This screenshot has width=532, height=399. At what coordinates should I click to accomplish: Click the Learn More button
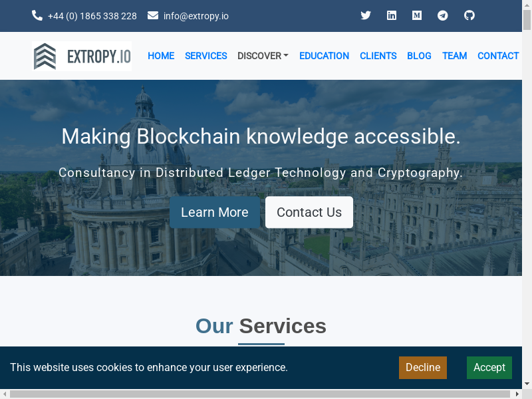point(215,212)
